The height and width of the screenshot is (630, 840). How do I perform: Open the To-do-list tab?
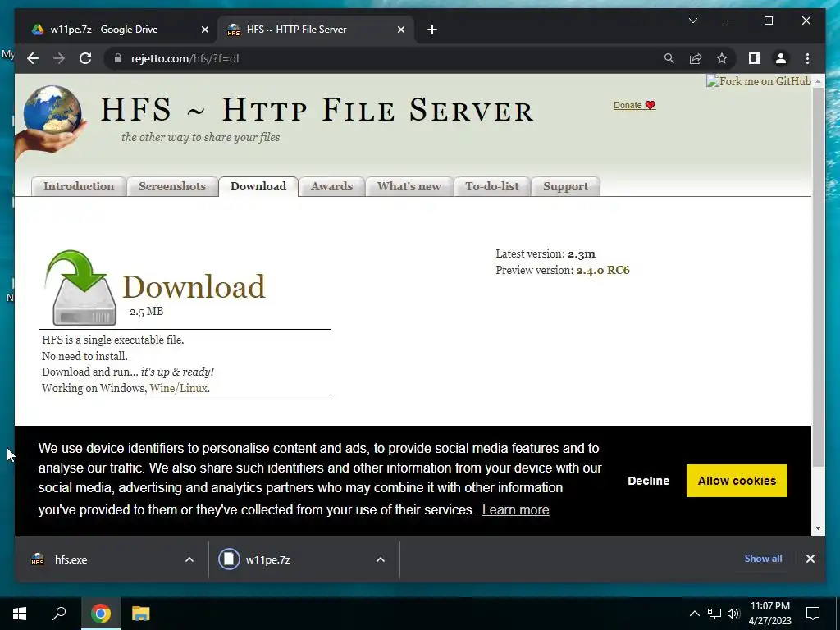[x=492, y=186]
